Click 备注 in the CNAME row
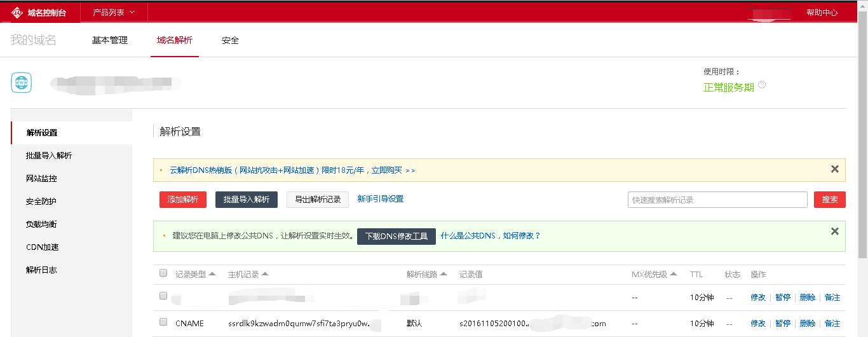The width and height of the screenshot is (868, 337). [832, 324]
